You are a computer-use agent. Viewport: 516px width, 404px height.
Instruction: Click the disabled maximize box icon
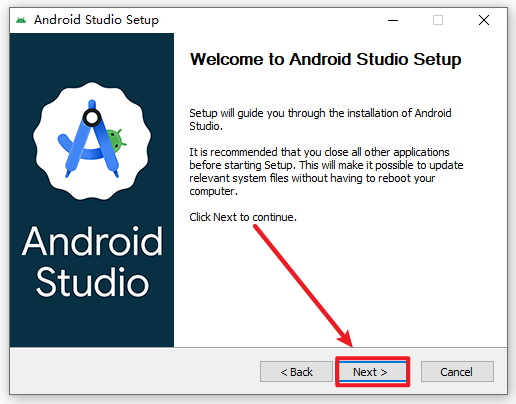[438, 20]
